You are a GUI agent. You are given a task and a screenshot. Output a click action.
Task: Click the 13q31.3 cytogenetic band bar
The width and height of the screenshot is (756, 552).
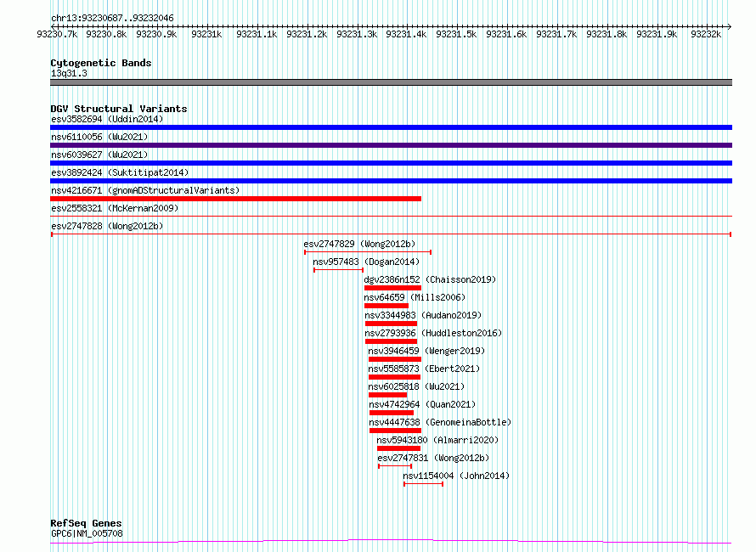click(x=391, y=82)
